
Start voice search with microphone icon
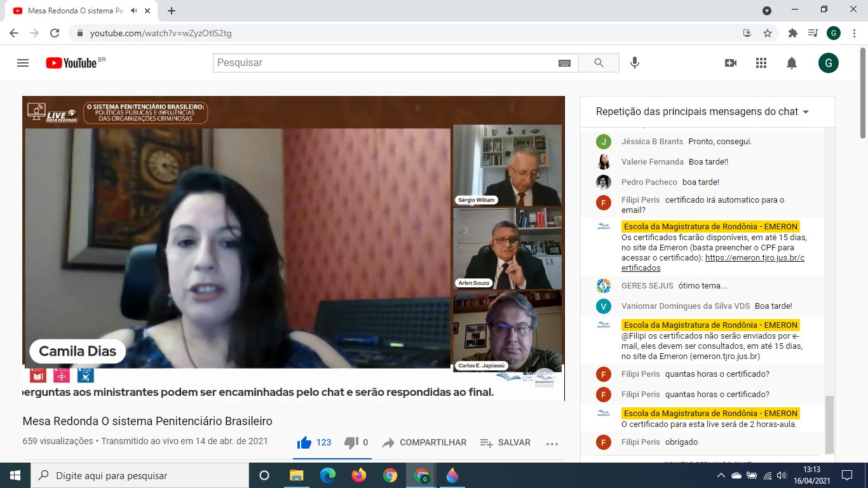pos(634,63)
